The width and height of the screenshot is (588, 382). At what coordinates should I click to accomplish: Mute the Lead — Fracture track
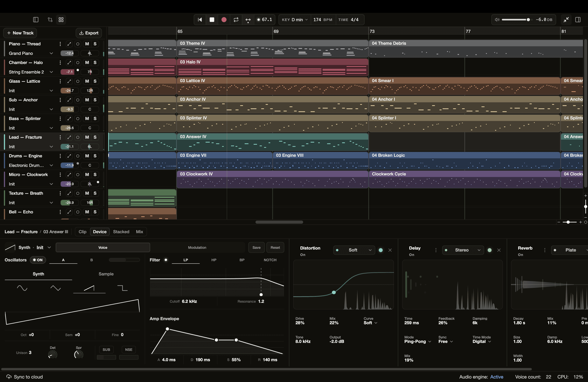[x=87, y=137]
